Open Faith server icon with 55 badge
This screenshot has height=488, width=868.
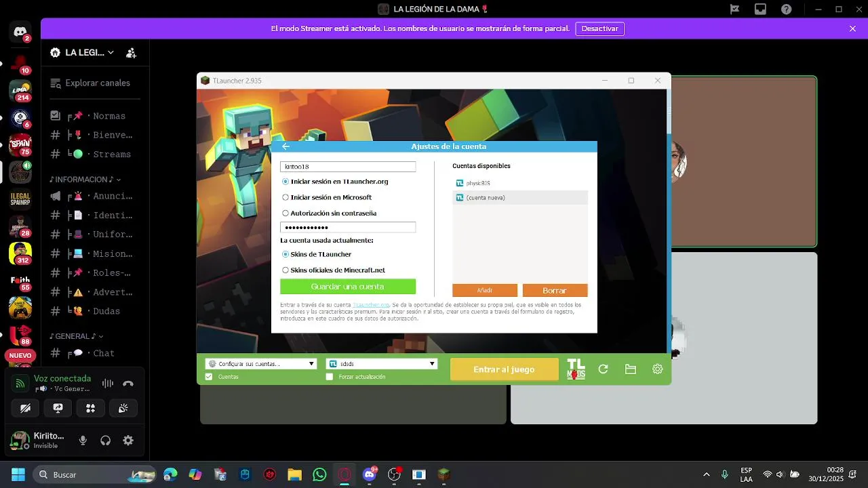pyautogui.click(x=20, y=281)
